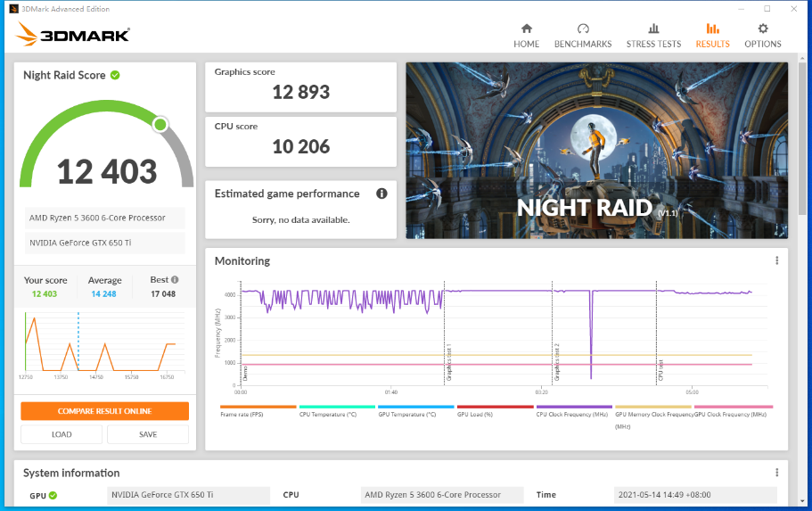This screenshot has height=511, width=812.
Task: Go to the BENCHMARKS tab
Action: tap(583, 36)
